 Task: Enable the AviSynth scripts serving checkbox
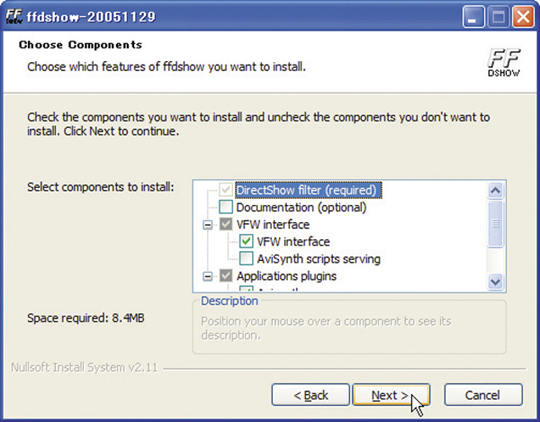tap(246, 258)
